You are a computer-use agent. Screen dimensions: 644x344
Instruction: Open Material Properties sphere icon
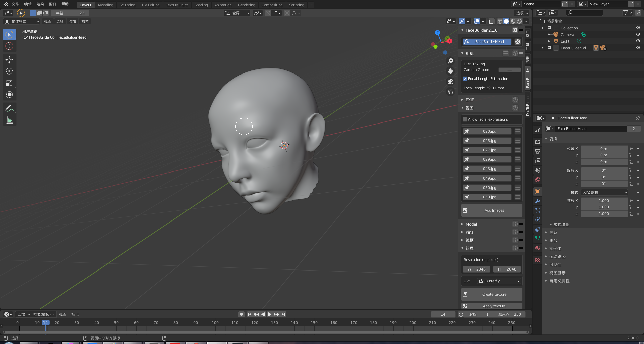[537, 248]
